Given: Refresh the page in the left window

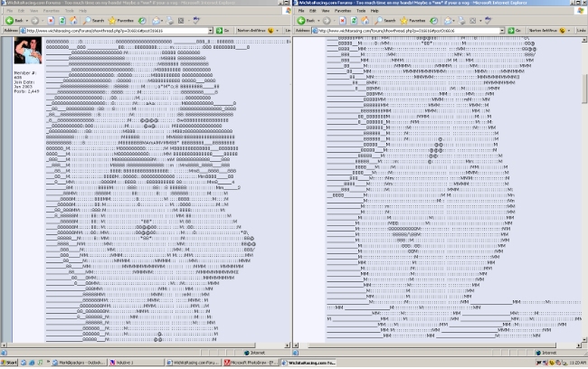Looking at the screenshot, I should click(x=62, y=21).
